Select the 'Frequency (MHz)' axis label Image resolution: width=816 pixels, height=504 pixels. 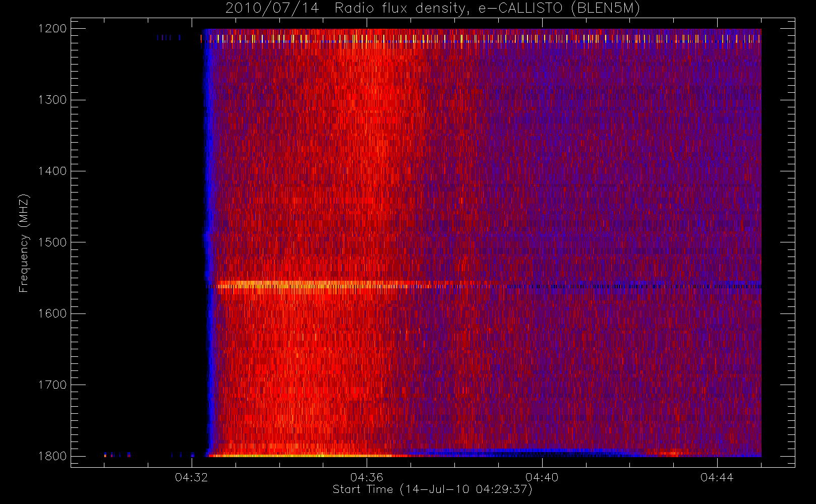tap(23, 243)
